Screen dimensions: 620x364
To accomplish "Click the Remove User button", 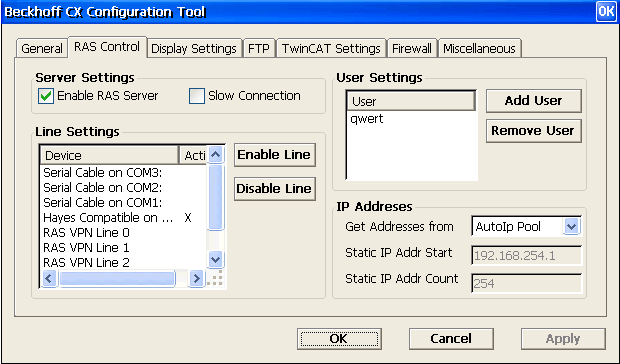I will pos(533,131).
